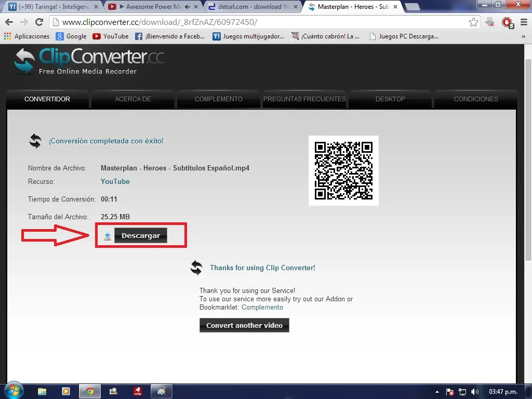Viewport: 532px width, 399px height.
Task: Open Windows Explorer from taskbar
Action: point(42,392)
